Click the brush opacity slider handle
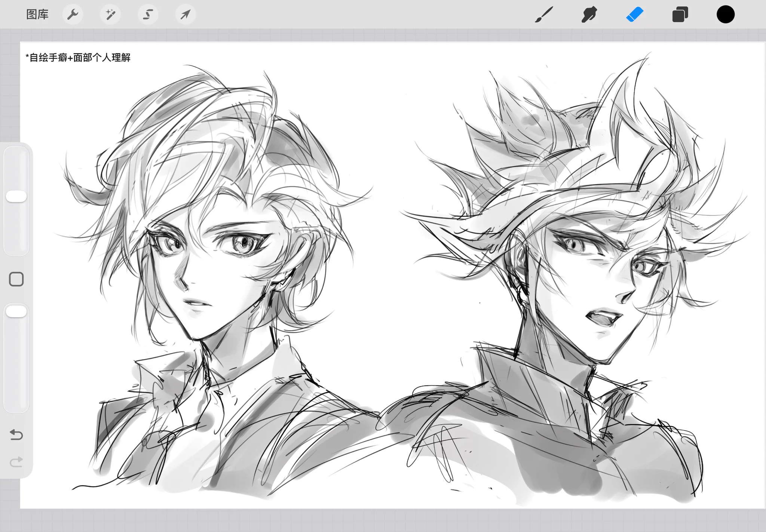The width and height of the screenshot is (766, 532). (16, 311)
